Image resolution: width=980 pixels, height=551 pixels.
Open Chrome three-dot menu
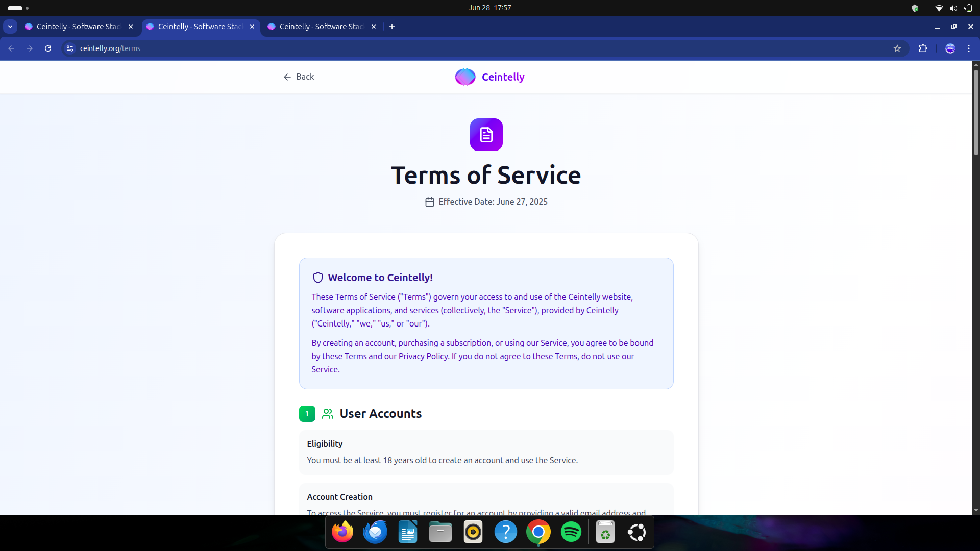tap(969, 48)
